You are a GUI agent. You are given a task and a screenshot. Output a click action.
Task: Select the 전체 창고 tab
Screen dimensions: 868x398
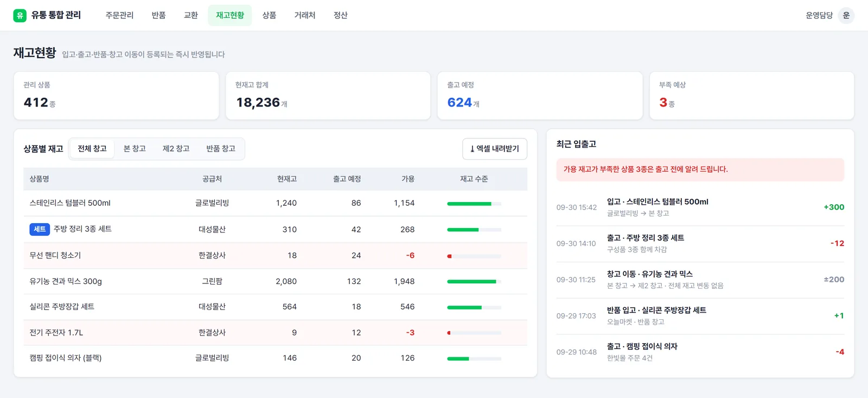click(x=92, y=149)
